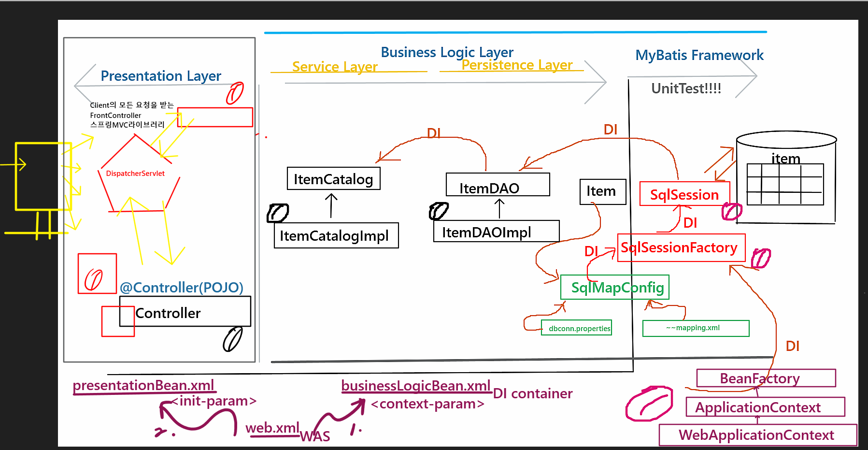Click the Presentation Layer heading

(161, 76)
